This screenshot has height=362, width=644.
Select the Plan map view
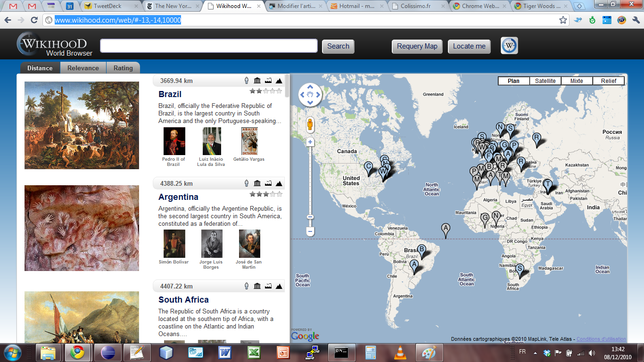pos(514,81)
